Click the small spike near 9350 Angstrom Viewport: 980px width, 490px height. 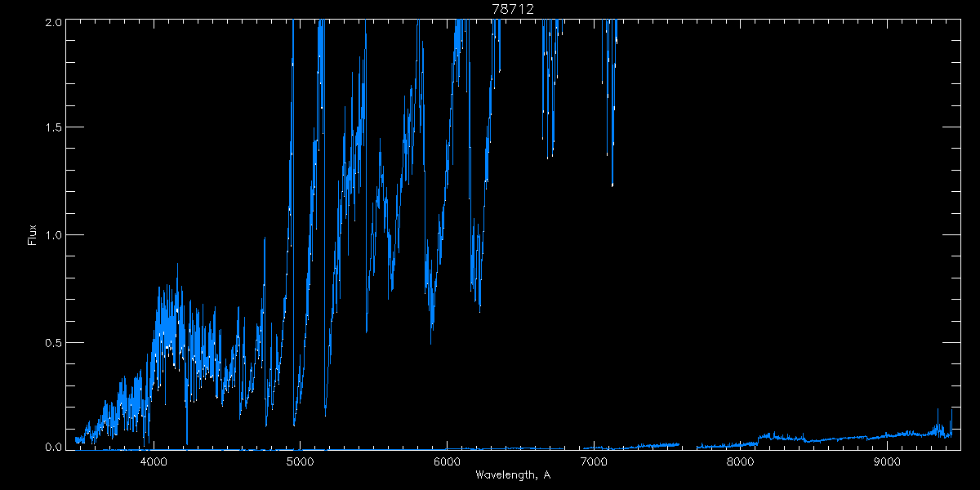[x=938, y=416]
